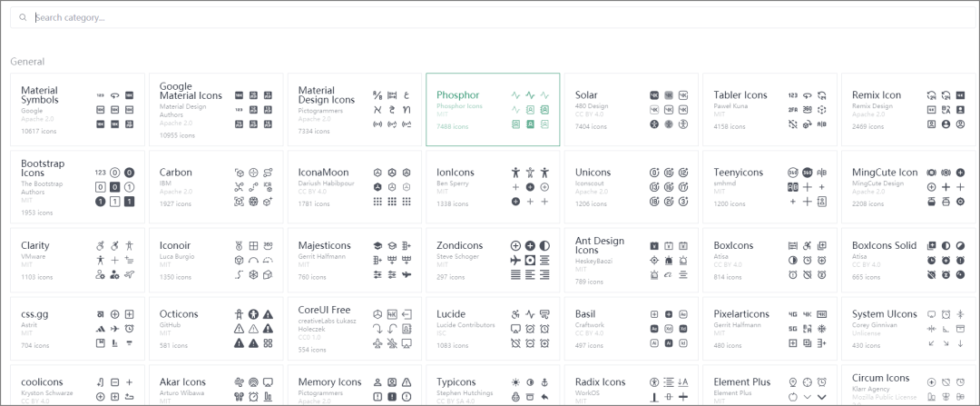This screenshot has width=980, height=406.
Task: Open the Carbon icon set
Action: coord(216,186)
